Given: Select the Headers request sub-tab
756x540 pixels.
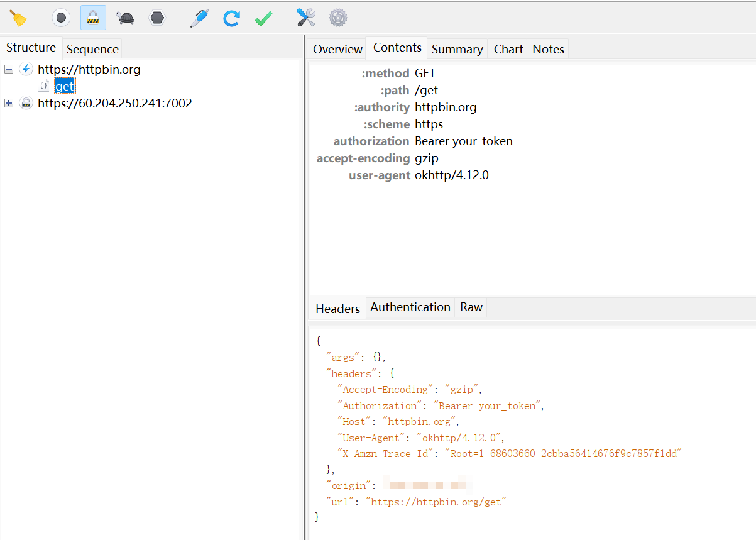Looking at the screenshot, I should click(337, 309).
